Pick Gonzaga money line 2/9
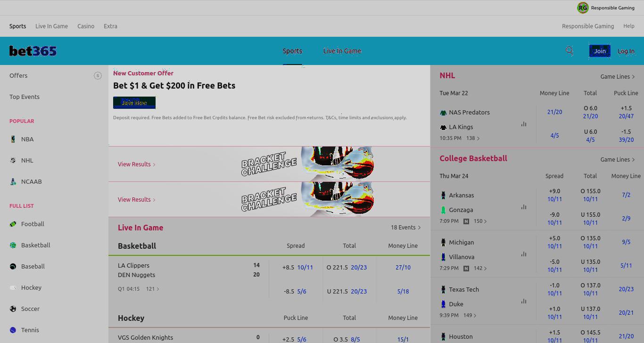 [626, 218]
